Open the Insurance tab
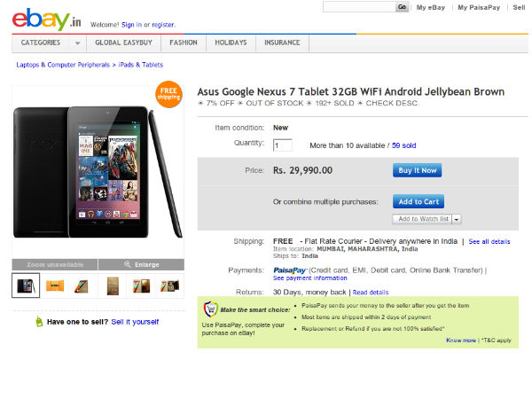This screenshot has height=399, width=532. (x=282, y=43)
